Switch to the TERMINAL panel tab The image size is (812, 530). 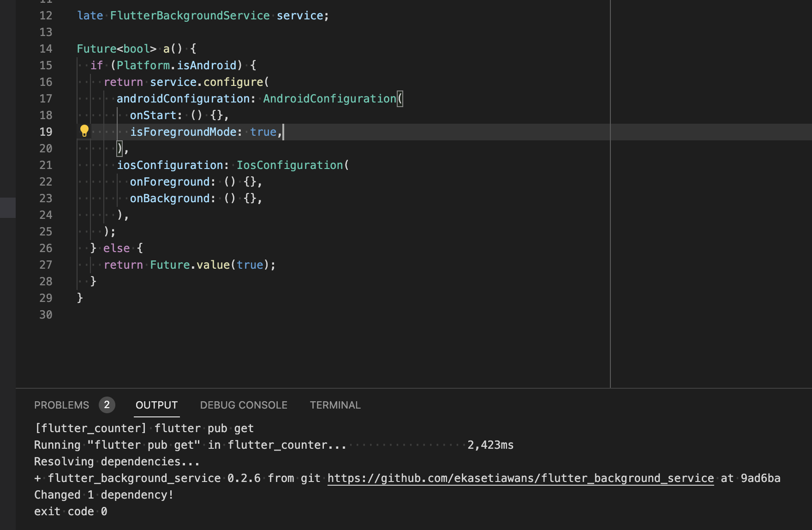335,405
